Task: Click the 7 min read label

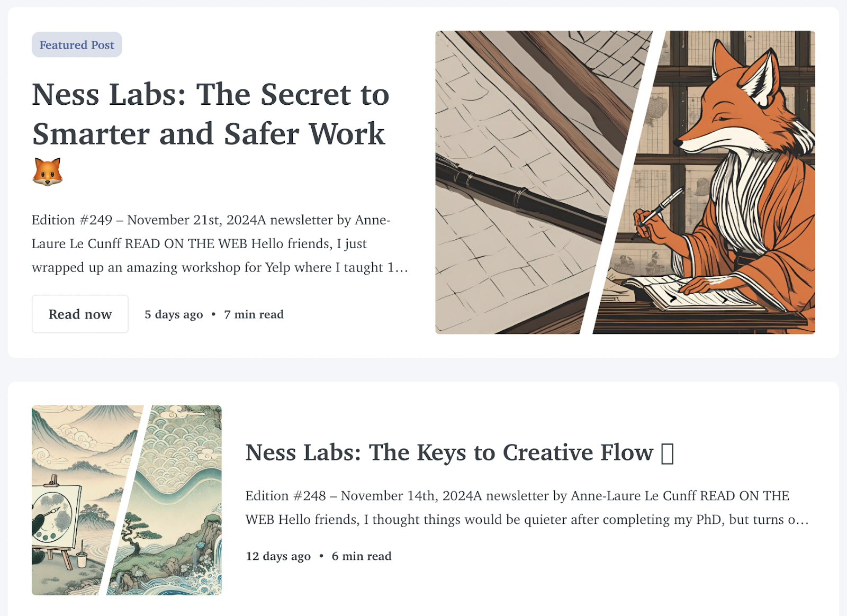Action: (254, 314)
